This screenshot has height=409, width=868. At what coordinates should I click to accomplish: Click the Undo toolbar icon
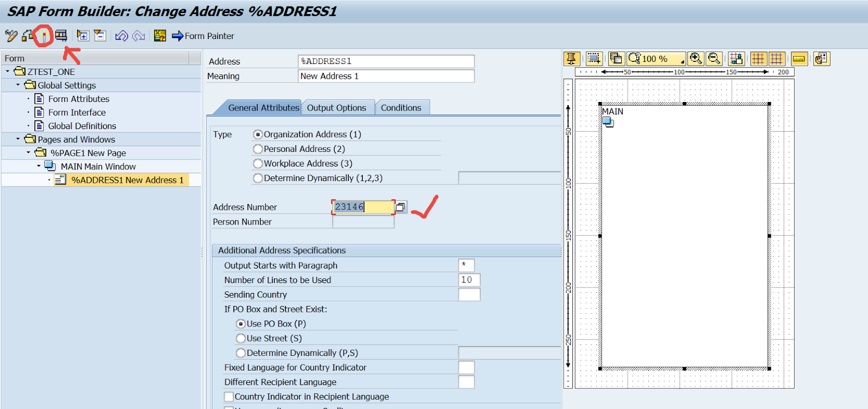[x=122, y=36]
